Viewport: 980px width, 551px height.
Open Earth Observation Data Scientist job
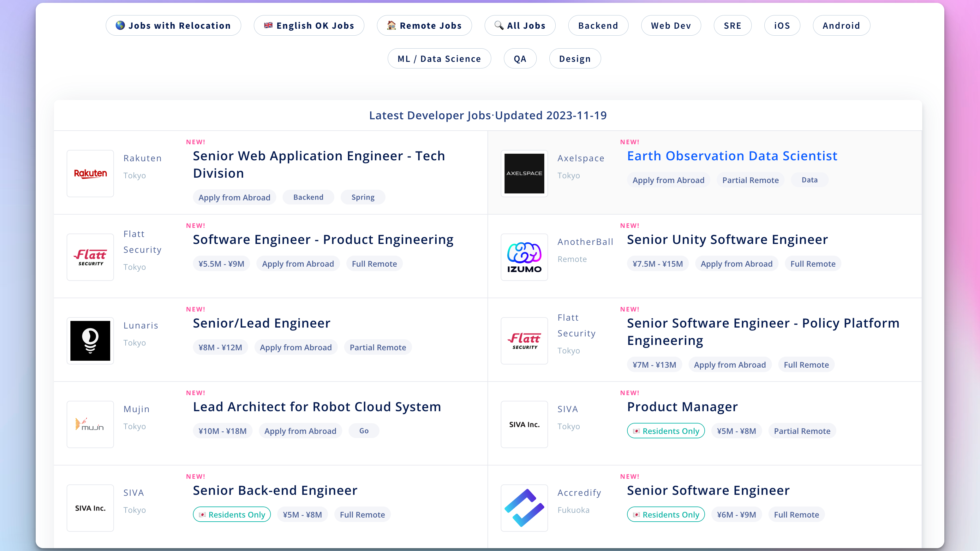click(732, 156)
